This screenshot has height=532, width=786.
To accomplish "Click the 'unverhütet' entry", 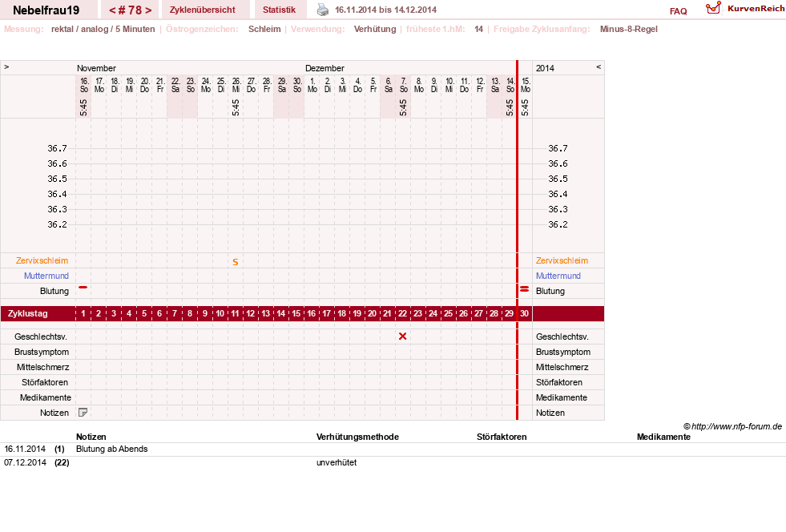I will [337, 462].
